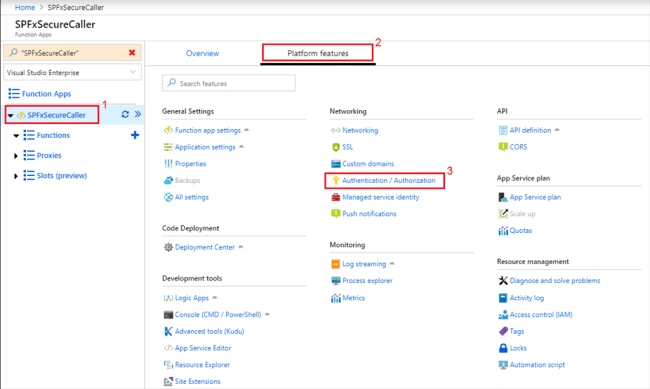650x389 pixels.
Task: Refresh the SPFxSecureCaller function app
Action: (x=125, y=114)
